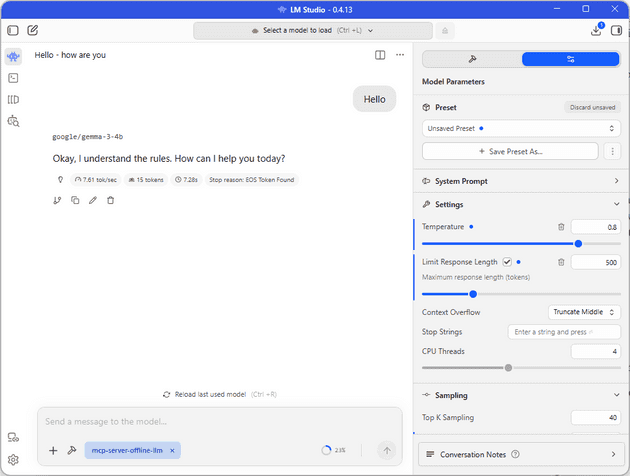630x476 pixels.
Task: Click the google/gemma-3-4b model label
Action: pos(88,137)
